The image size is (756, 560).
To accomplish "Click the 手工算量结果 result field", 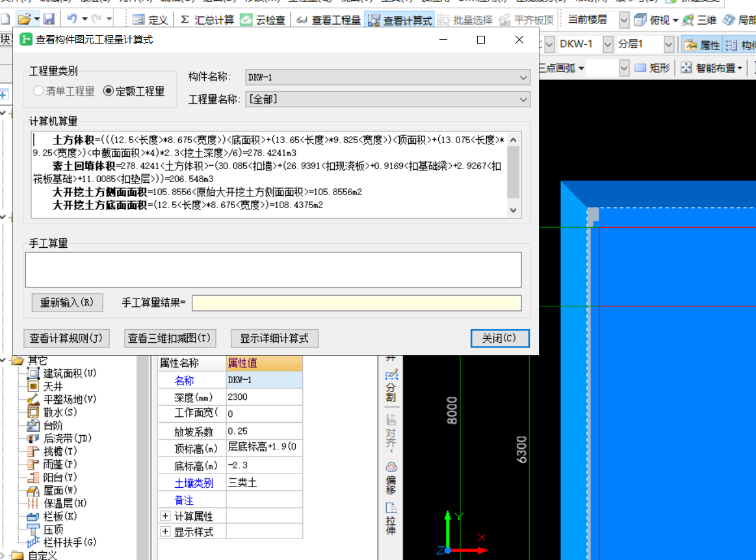I will [x=357, y=303].
